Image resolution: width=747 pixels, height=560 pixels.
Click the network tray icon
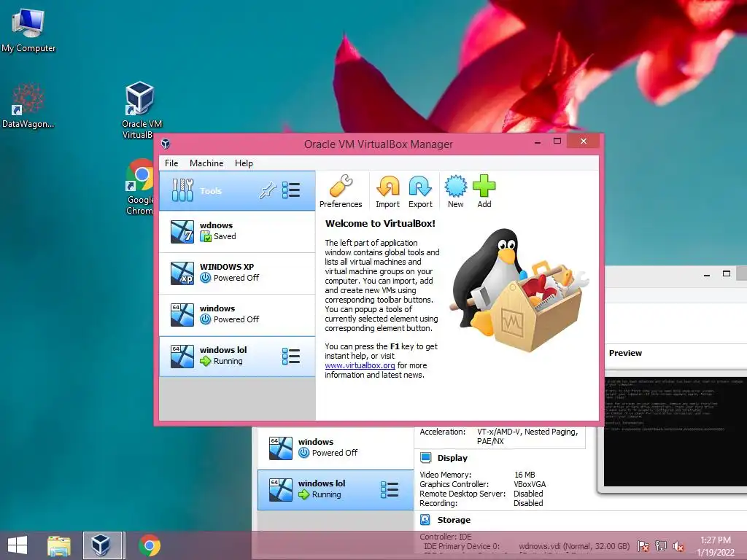[661, 546]
